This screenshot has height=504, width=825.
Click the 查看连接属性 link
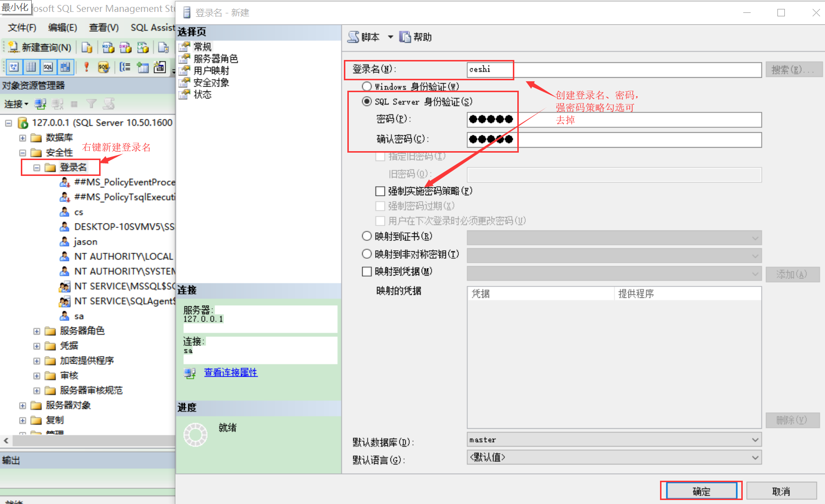pos(230,372)
